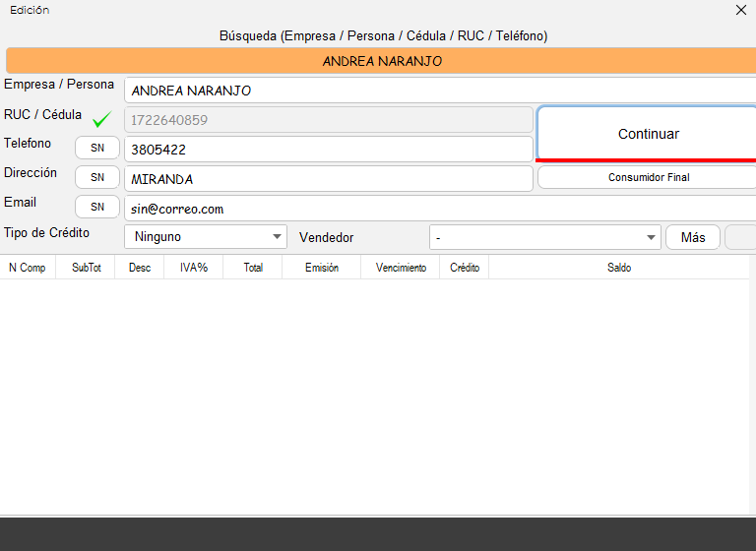Edit the Empresa / Persona name field
The height and width of the screenshot is (551, 756).
(438, 91)
